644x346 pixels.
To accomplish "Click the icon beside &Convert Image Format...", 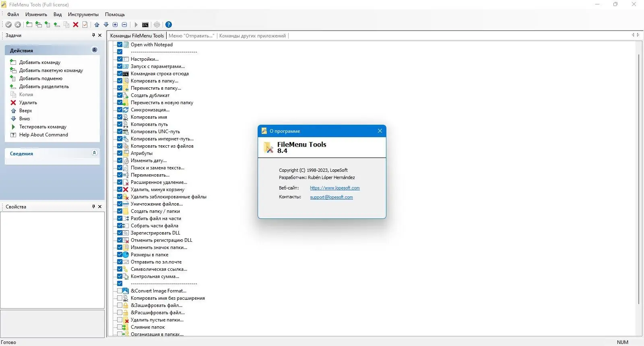I will pyautogui.click(x=126, y=291).
